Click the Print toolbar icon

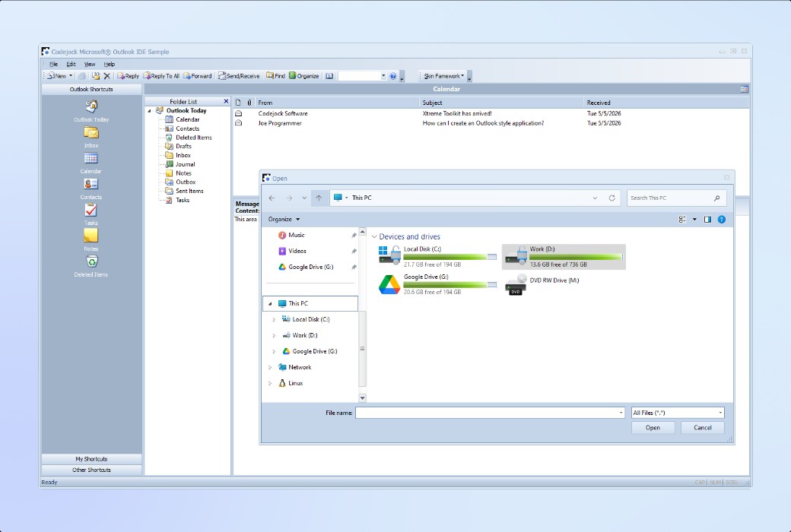tap(81, 76)
